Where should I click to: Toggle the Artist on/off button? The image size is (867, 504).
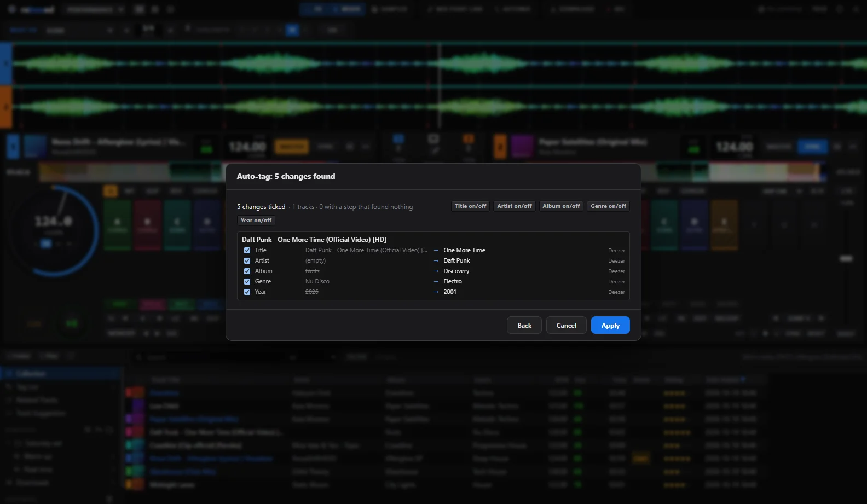[x=514, y=206]
